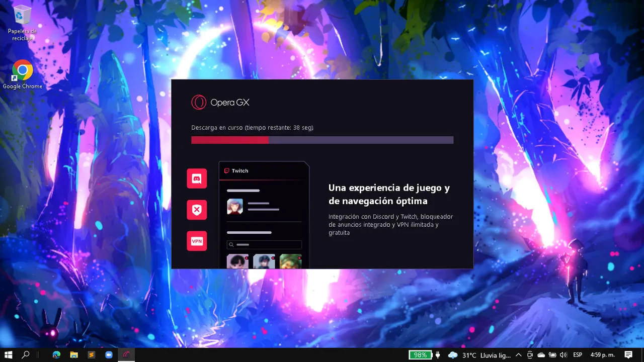
Task: Click the blue-haired avatar thumbnail at bottom
Action: click(x=264, y=261)
